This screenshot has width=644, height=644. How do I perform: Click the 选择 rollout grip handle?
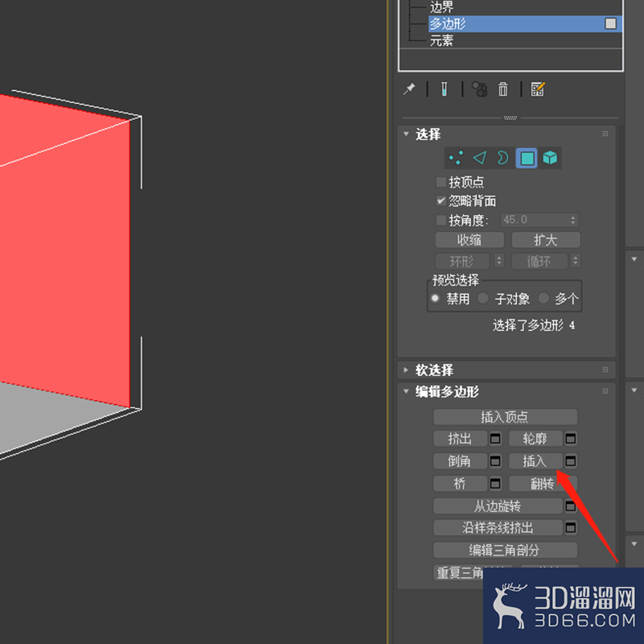605,134
